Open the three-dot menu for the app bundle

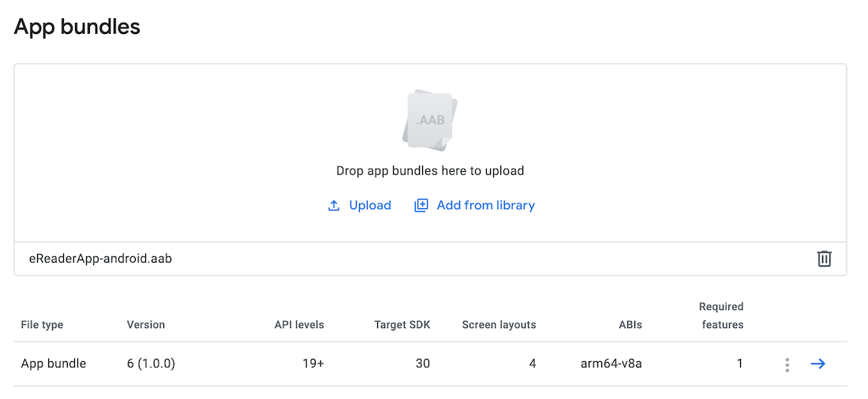pos(787,364)
